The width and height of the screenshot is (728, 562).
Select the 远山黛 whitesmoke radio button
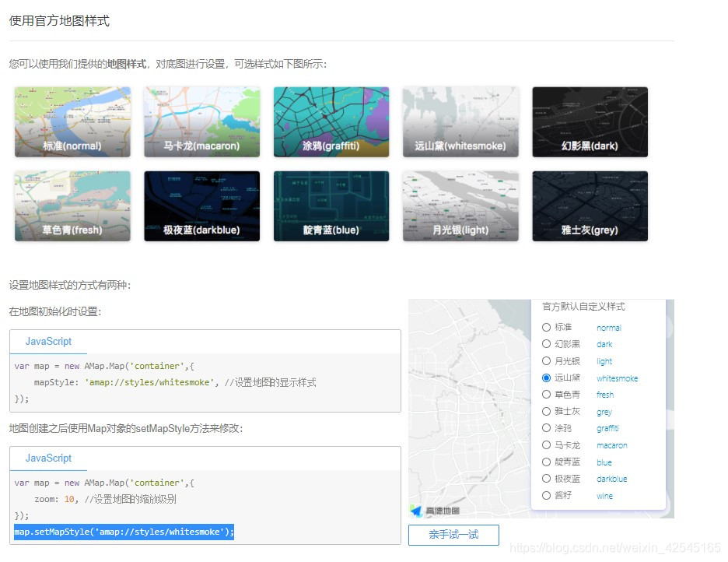tap(546, 378)
